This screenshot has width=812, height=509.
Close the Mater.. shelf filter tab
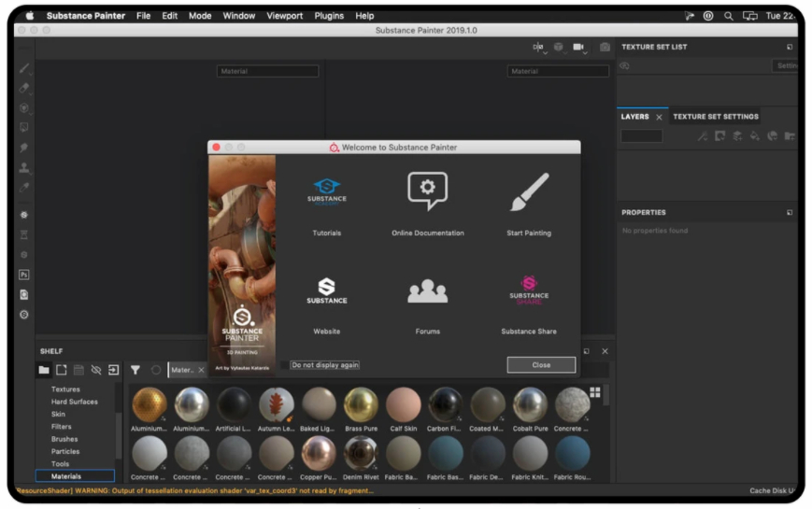(x=202, y=370)
